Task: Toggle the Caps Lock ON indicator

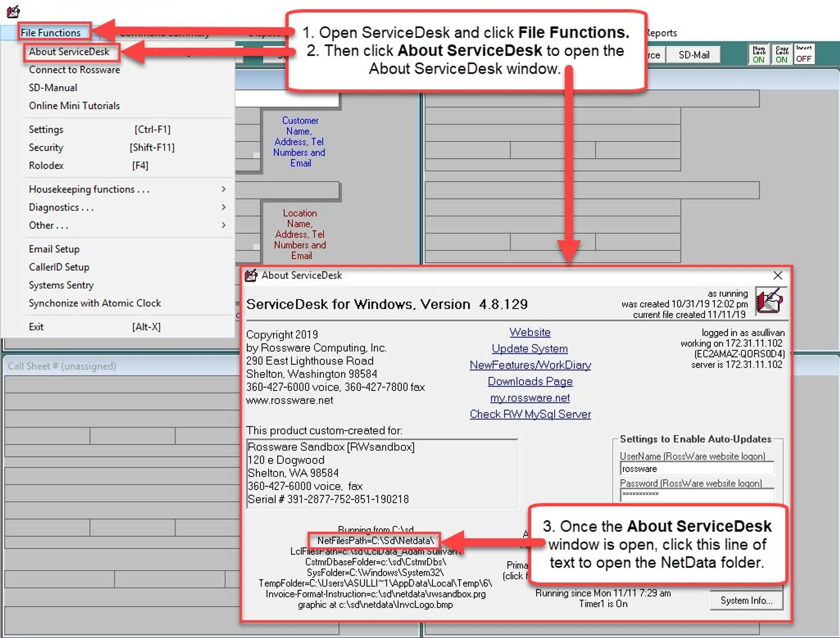Action: [781, 55]
